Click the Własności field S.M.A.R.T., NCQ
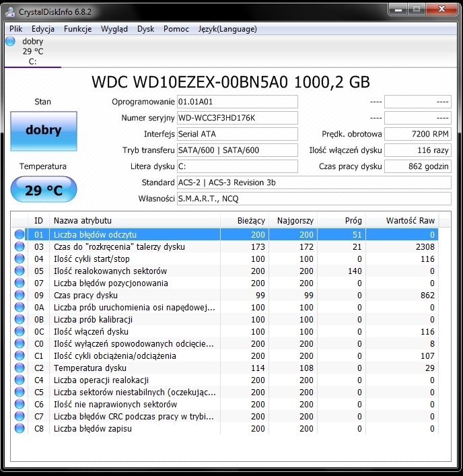 coord(314,199)
